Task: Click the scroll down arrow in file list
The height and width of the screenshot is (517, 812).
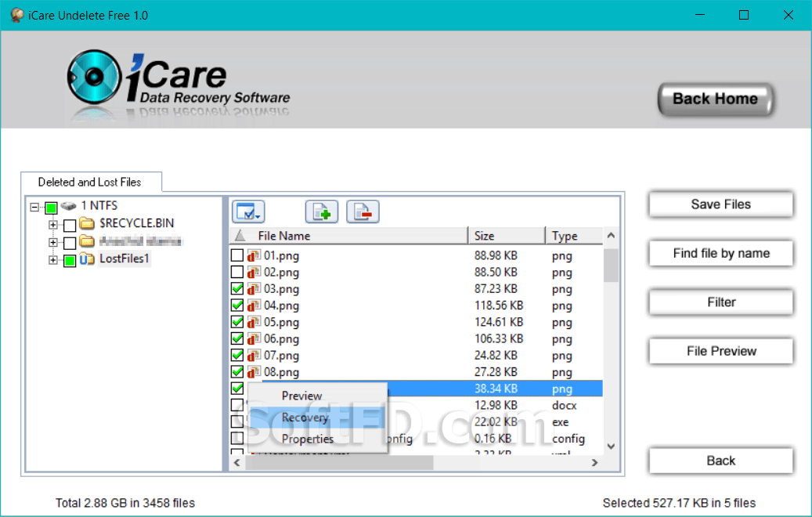Action: click(611, 446)
